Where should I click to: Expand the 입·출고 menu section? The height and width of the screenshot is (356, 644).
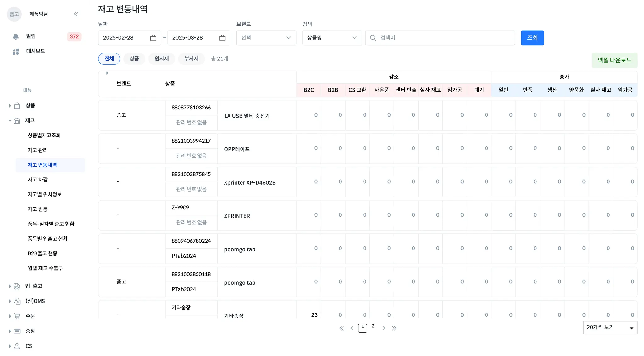coord(33,286)
